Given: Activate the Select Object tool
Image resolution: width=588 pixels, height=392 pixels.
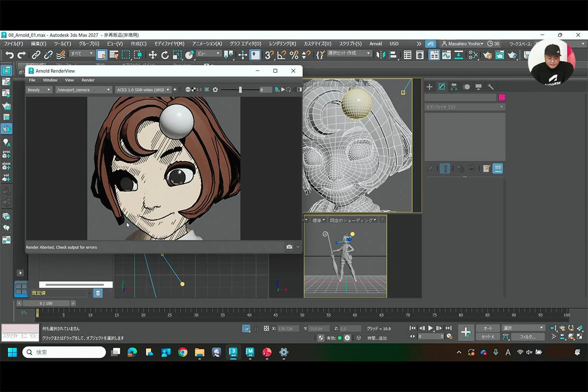Looking at the screenshot, I should pos(102,55).
